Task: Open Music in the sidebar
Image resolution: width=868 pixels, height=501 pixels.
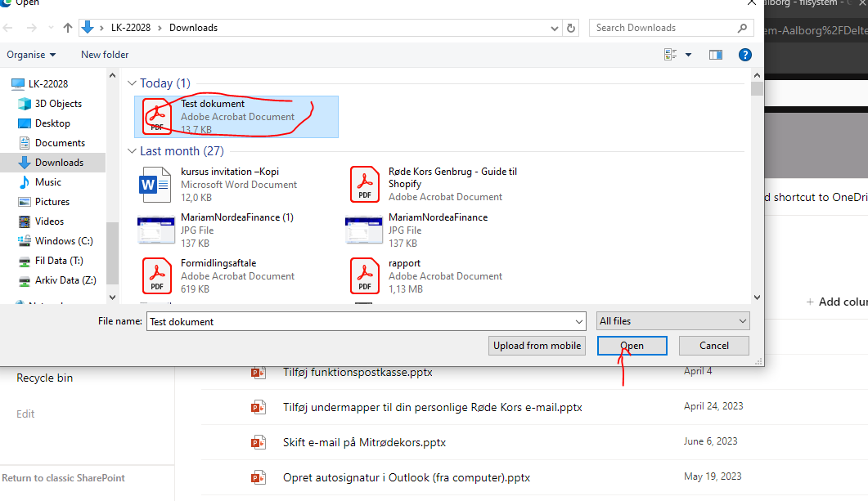Action: pos(48,182)
